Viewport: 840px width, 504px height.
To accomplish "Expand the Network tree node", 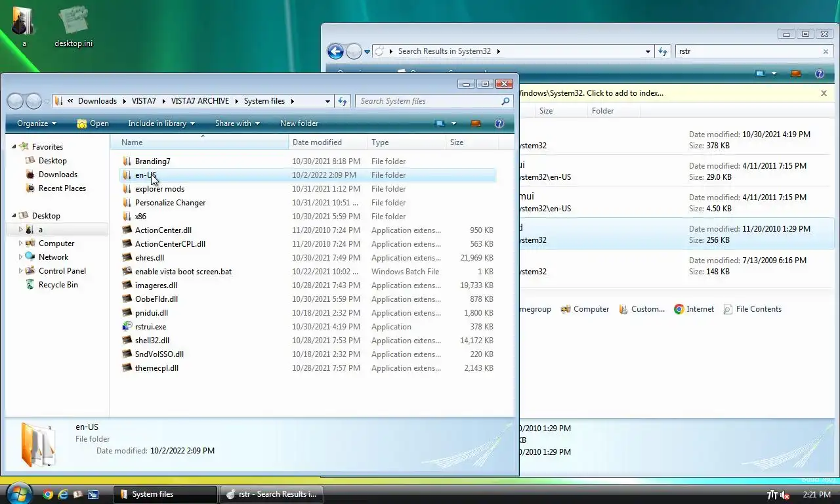I will 20,257.
